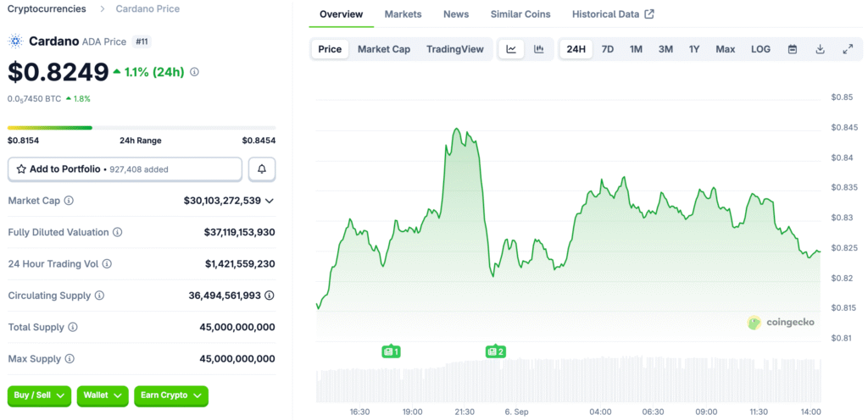Toggle LOG scale on chart
This screenshot has width=868, height=420.
click(x=760, y=49)
